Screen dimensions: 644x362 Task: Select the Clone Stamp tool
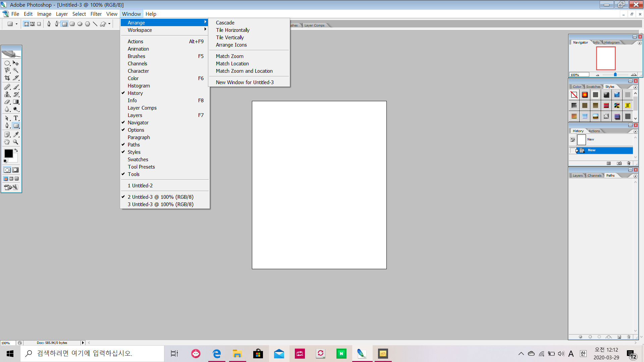click(x=7, y=95)
